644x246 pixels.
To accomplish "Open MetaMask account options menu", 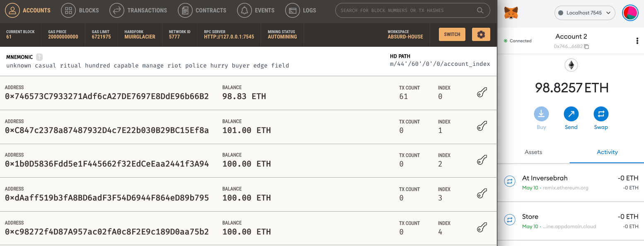I will pyautogui.click(x=637, y=41).
